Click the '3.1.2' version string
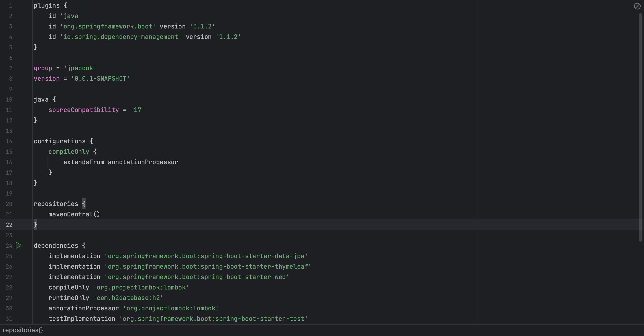 202,27
